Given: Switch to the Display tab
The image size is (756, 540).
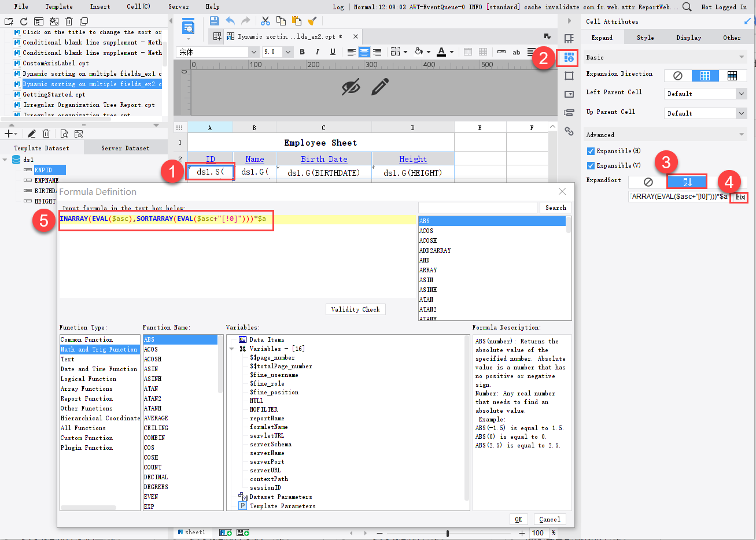Looking at the screenshot, I should 689,38.
